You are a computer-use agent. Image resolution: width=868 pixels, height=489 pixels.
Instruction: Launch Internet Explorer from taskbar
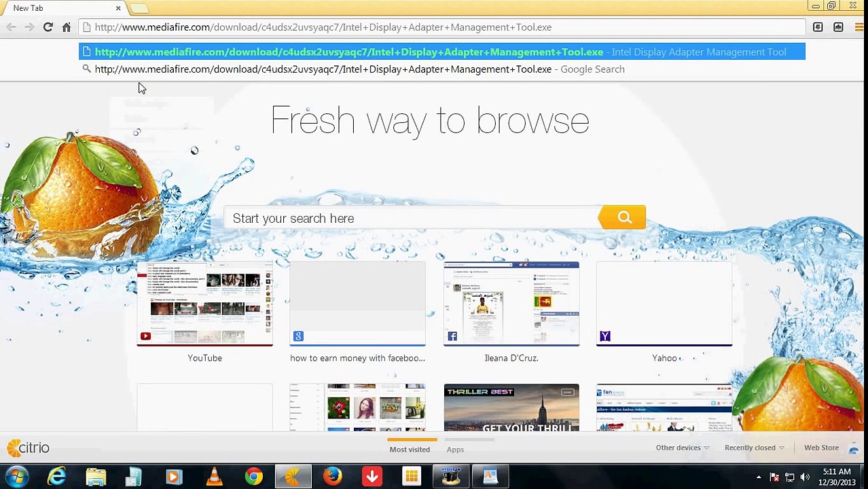point(57,477)
